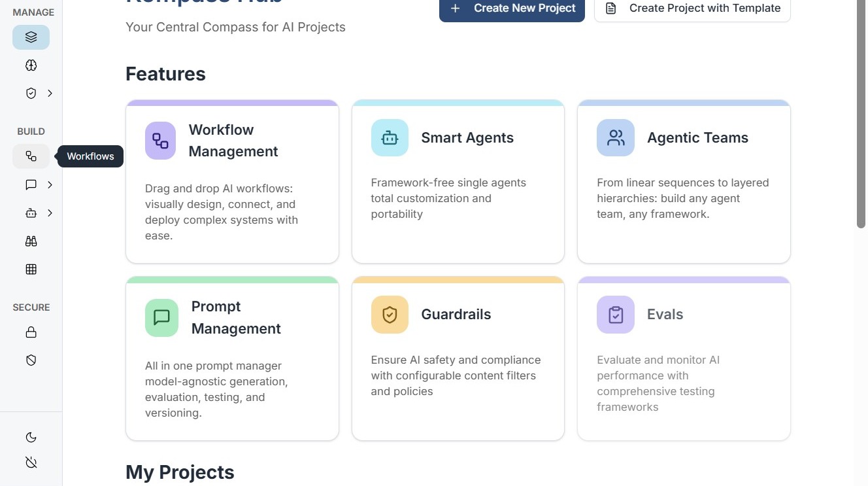
Task: Click the padlock icon under Secure
Action: click(x=31, y=332)
